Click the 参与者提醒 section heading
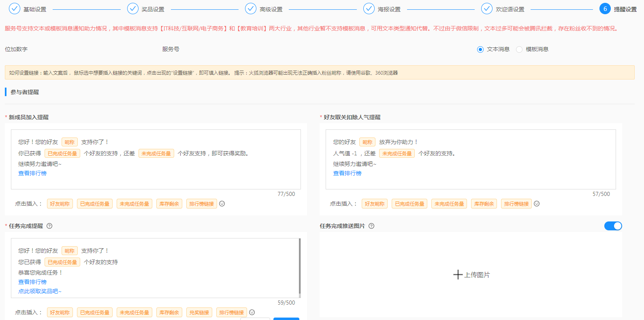The width and height of the screenshot is (644, 320). pyautogui.click(x=25, y=92)
